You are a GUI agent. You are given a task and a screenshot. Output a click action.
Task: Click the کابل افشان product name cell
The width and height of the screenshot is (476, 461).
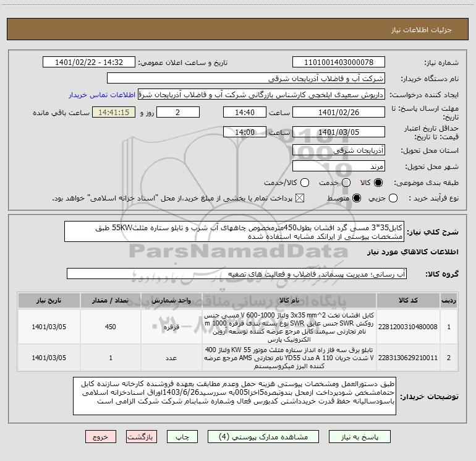(289, 327)
